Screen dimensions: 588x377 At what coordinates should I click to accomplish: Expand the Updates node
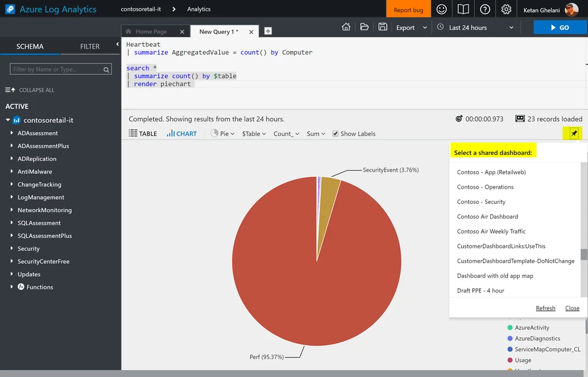pos(11,274)
